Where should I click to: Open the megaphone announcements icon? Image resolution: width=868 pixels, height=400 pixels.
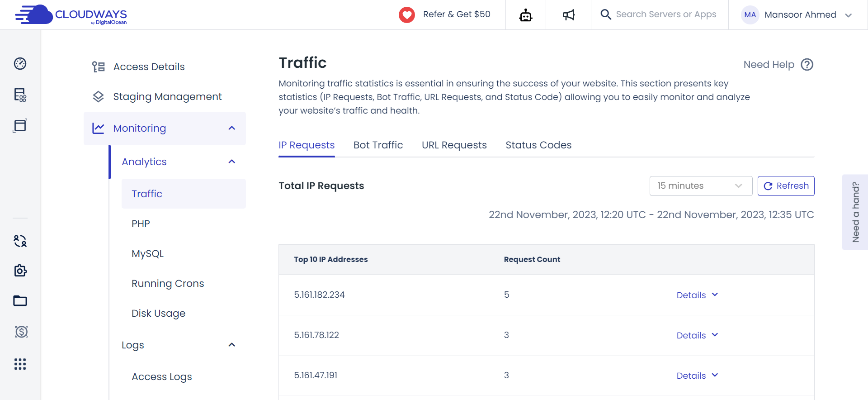pyautogui.click(x=569, y=15)
